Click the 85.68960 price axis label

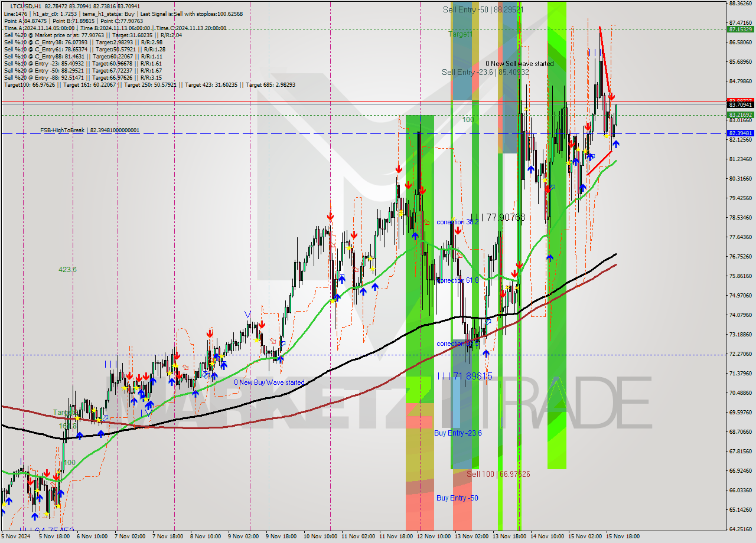740,61
